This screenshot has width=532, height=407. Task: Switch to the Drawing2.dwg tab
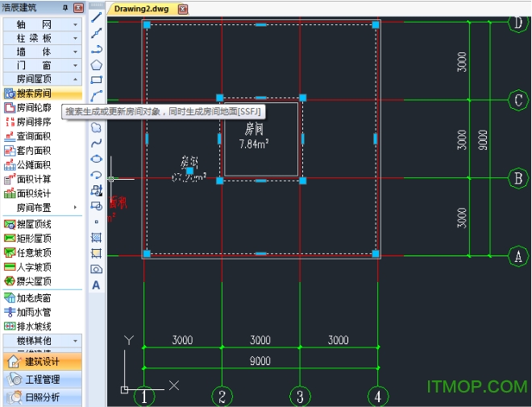point(142,9)
